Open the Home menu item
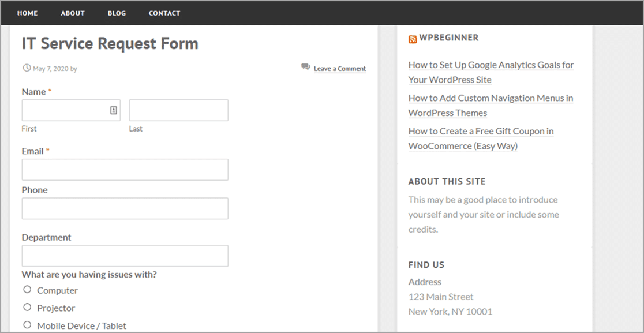 pyautogui.click(x=28, y=13)
